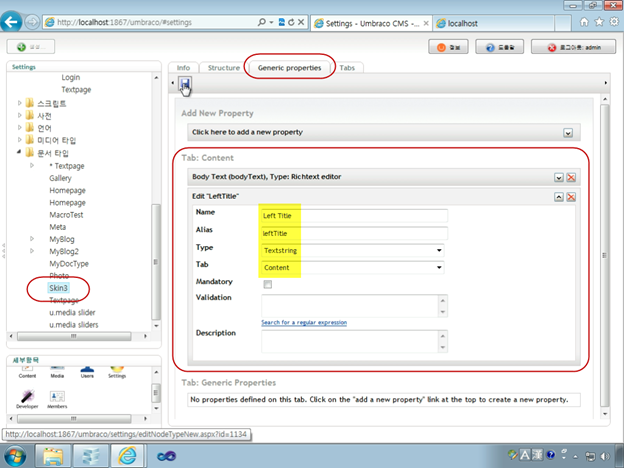Switch to the Tabs tab
Screen dimensions: 624x468
347,68
